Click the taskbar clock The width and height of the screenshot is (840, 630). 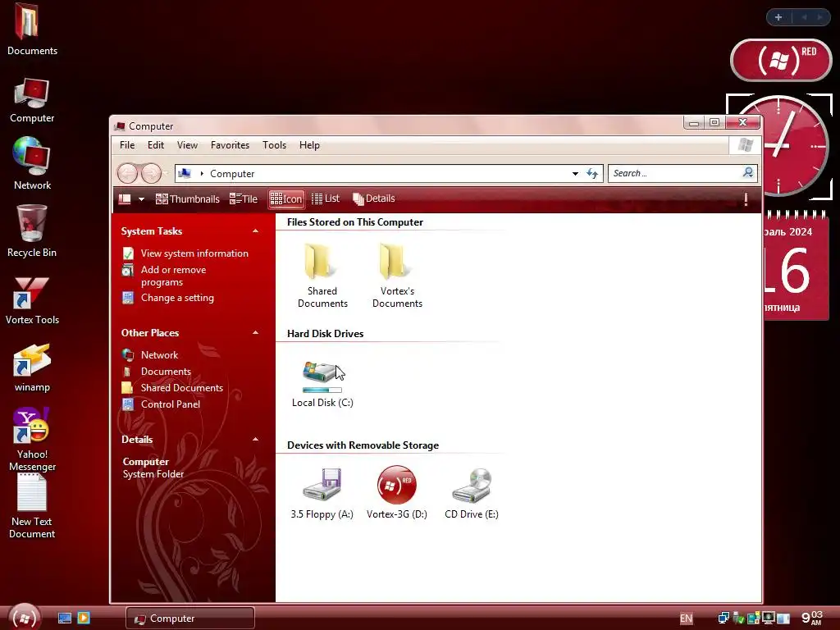812,618
